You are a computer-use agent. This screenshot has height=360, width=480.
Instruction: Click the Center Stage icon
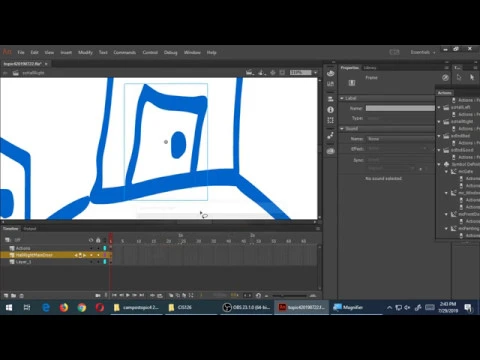[x=273, y=72]
